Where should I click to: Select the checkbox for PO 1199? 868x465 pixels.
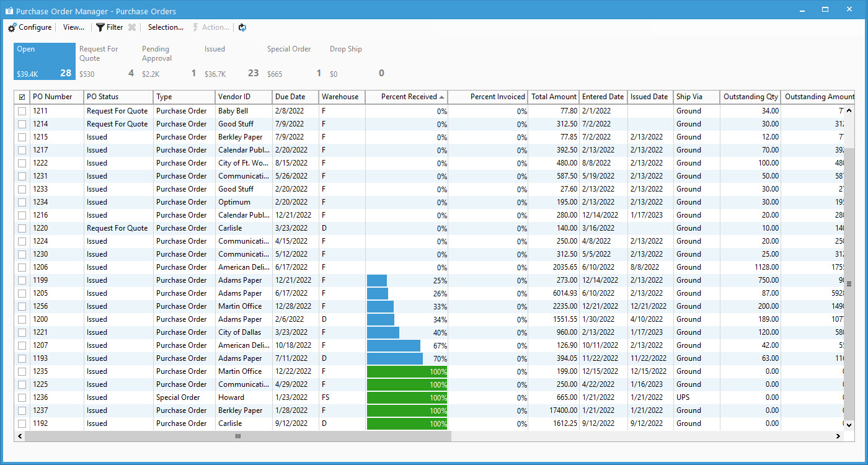pyautogui.click(x=22, y=280)
